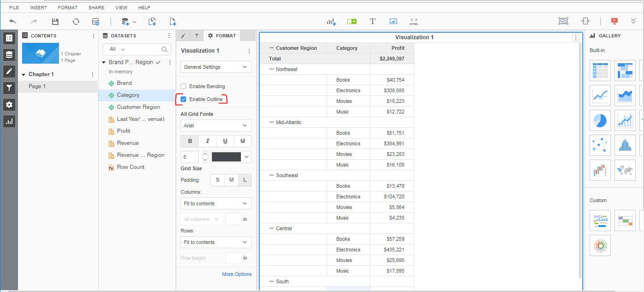Viewport: 644px width, 292px height.
Task: Click the More Options link
Action: coord(237,274)
